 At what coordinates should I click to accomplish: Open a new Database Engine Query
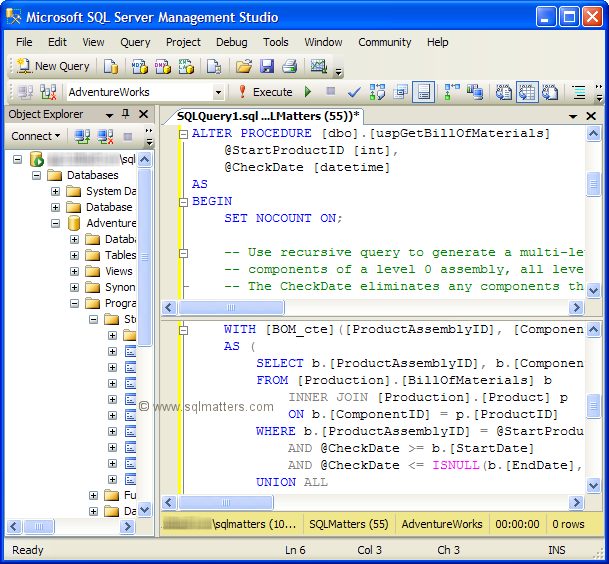point(111,66)
